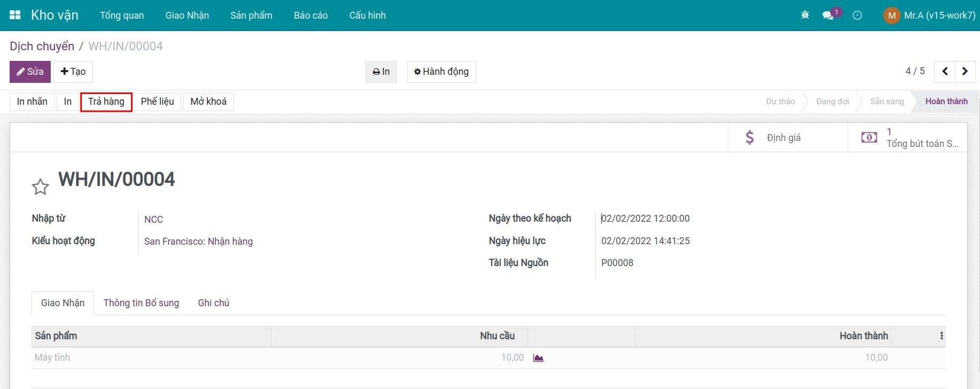Open the NCC partner link
Image resolution: width=980 pixels, height=389 pixels.
click(153, 220)
